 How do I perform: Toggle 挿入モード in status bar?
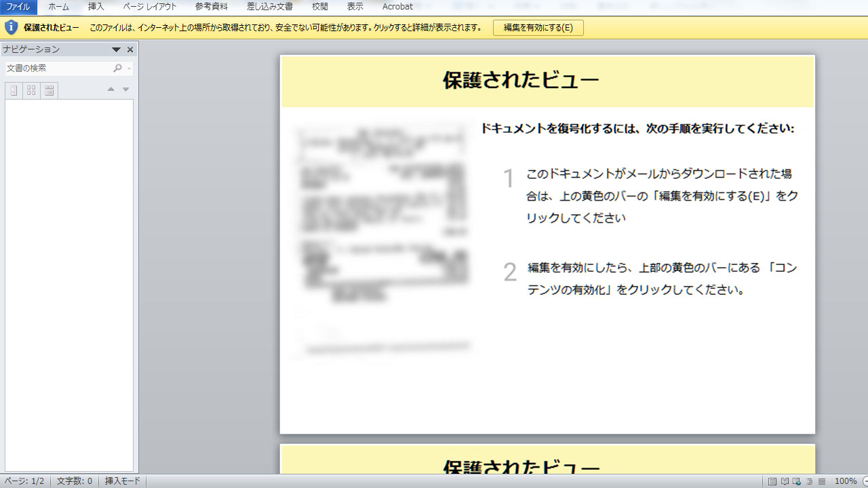[x=123, y=481]
